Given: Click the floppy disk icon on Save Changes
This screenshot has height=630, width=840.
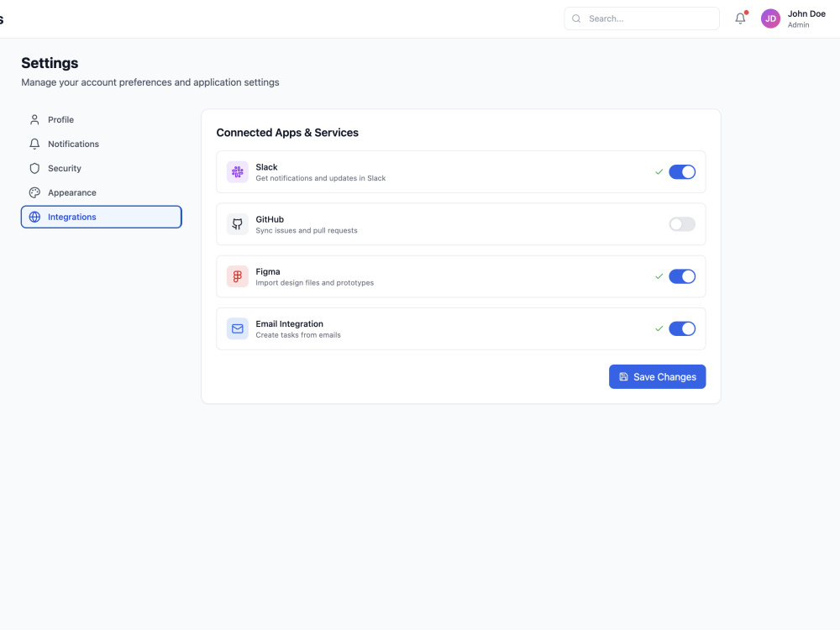Looking at the screenshot, I should coord(623,377).
